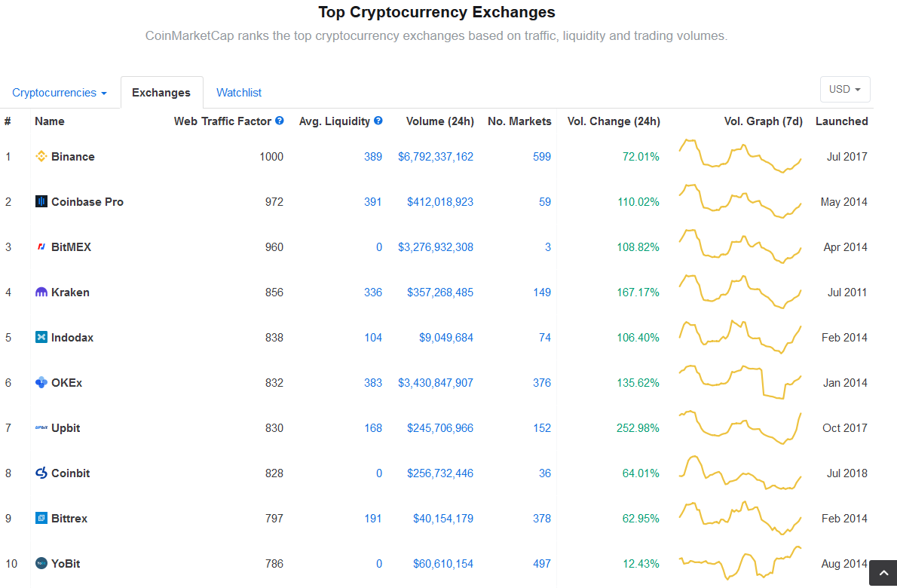Click the Coinbase Pro logo icon
This screenshot has height=588, width=897.
coord(41,201)
